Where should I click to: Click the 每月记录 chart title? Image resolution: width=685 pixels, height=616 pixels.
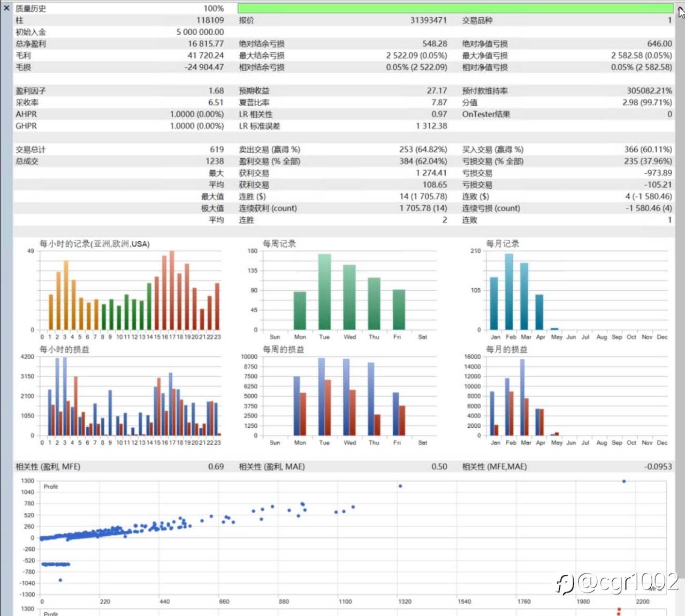pos(503,244)
